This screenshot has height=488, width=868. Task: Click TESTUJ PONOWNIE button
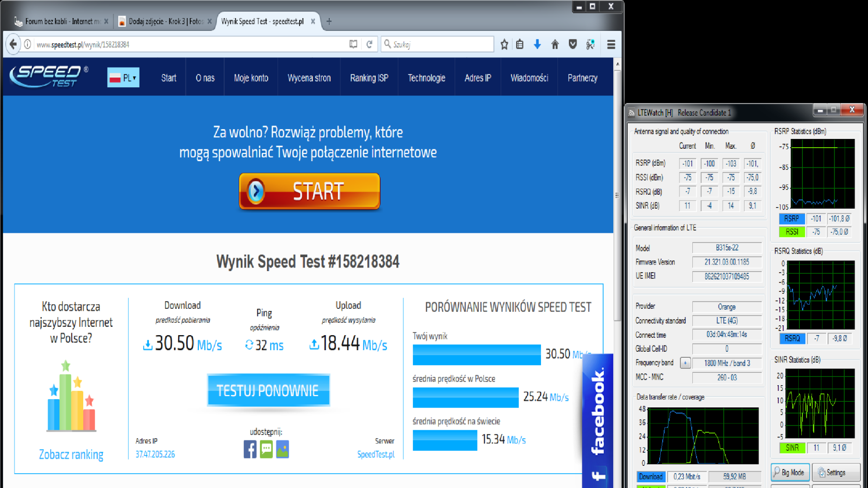(x=268, y=390)
